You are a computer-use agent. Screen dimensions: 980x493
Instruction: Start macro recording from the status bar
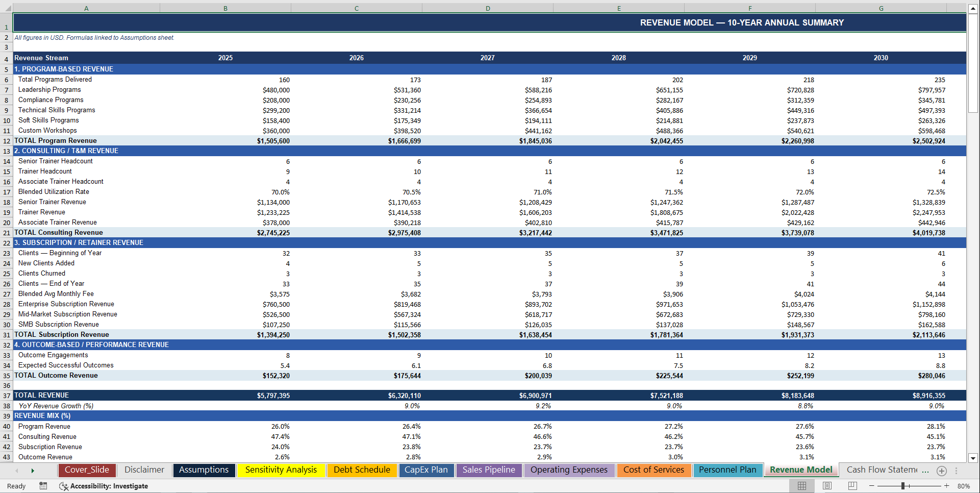click(43, 486)
